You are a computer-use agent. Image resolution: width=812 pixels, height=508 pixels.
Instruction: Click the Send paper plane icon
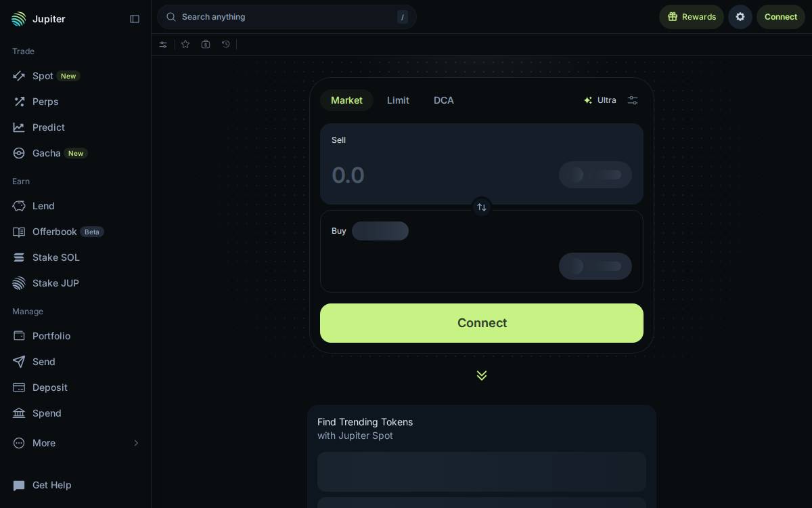[x=19, y=362]
